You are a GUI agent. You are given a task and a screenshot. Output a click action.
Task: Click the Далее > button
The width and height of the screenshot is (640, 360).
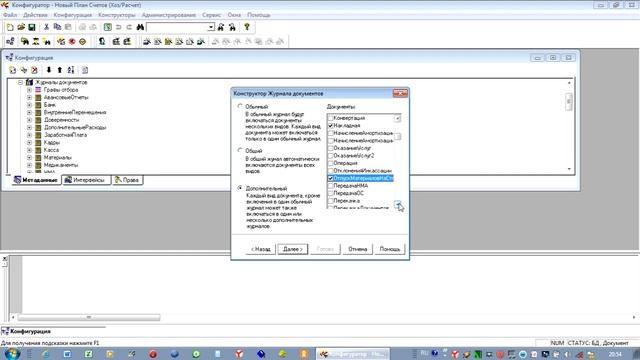click(293, 249)
